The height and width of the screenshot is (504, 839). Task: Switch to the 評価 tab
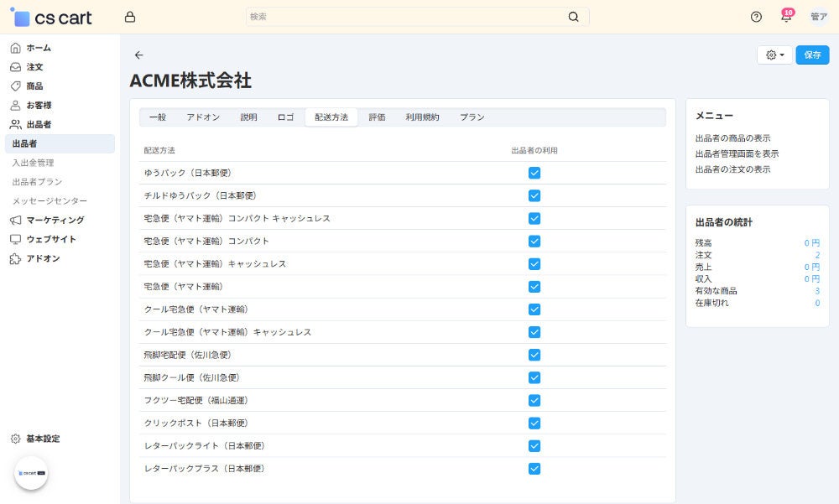[378, 117]
